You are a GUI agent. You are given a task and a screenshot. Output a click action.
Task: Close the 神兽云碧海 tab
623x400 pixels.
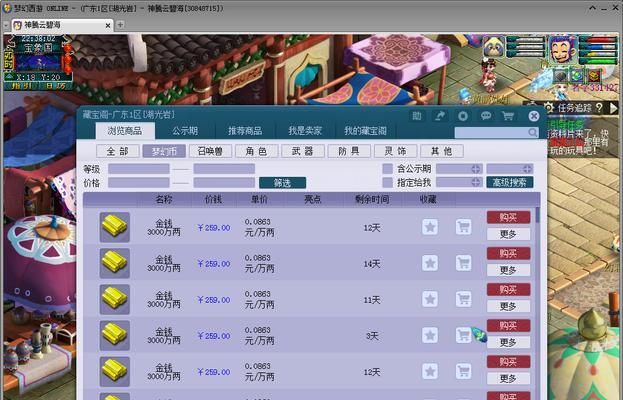click(108, 25)
